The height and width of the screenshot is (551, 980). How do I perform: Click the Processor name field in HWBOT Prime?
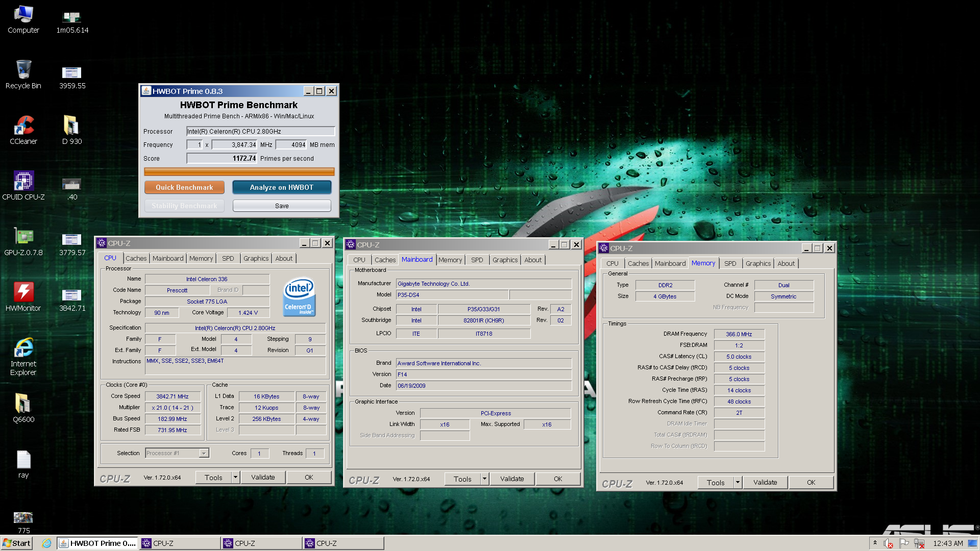pyautogui.click(x=261, y=131)
